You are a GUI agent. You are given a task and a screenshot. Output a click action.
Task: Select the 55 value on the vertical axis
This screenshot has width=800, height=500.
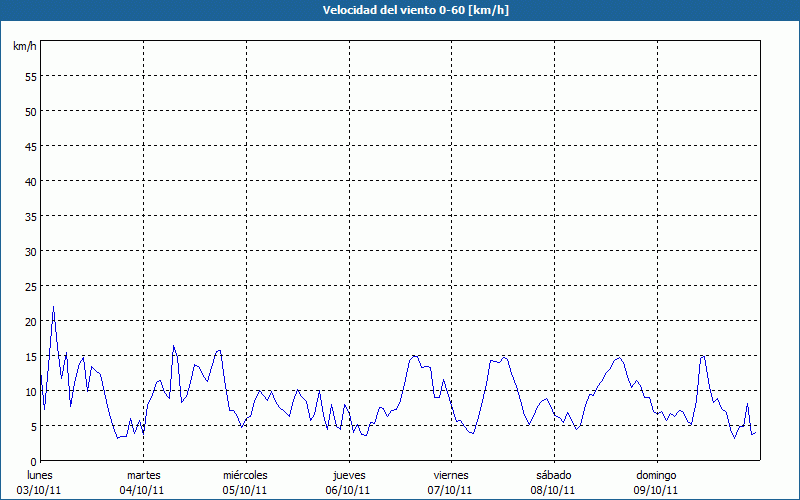tap(30, 76)
